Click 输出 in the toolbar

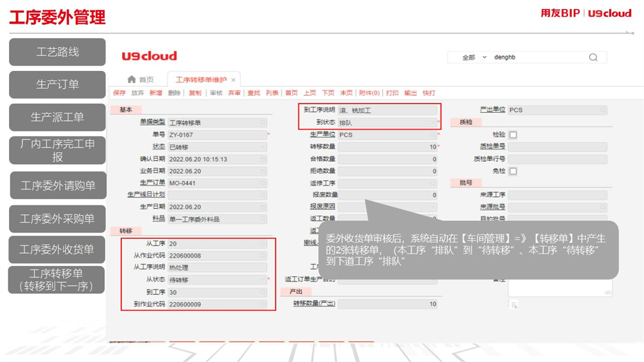[x=410, y=93]
